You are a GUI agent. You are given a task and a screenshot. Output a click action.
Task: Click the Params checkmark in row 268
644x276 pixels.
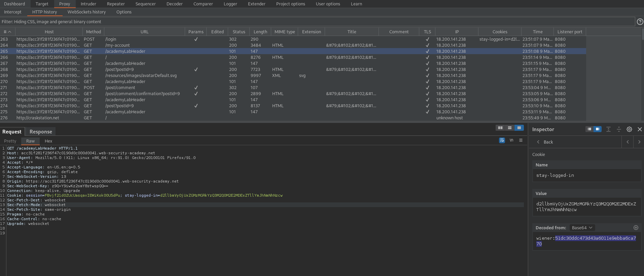point(196,69)
